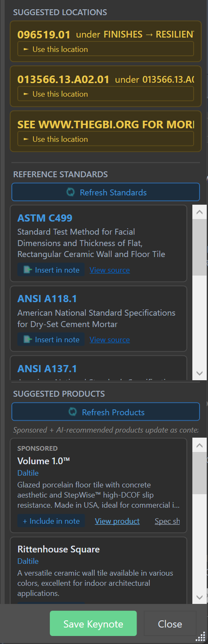Click the Refresh Products button
The width and height of the screenshot is (208, 644).
[x=106, y=412]
